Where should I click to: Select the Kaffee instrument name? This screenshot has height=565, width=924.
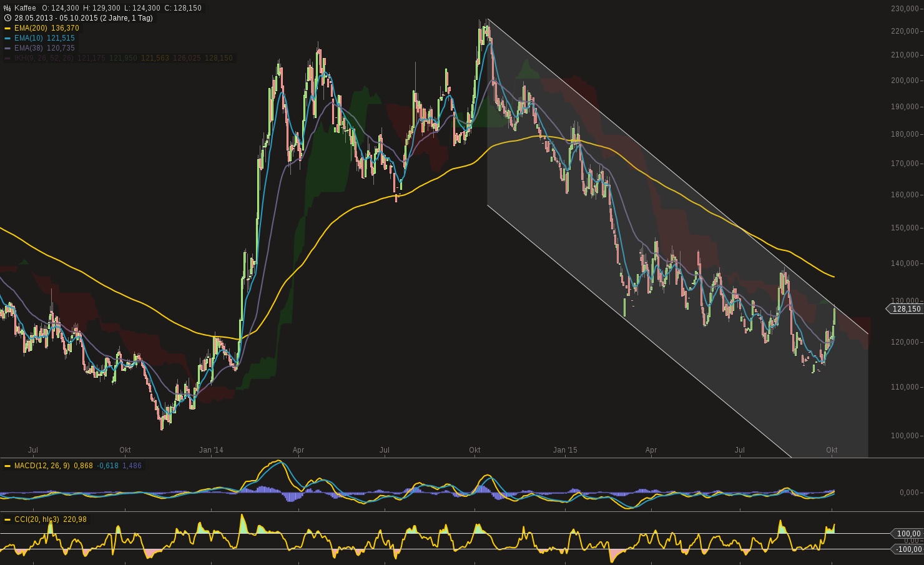click(26, 8)
